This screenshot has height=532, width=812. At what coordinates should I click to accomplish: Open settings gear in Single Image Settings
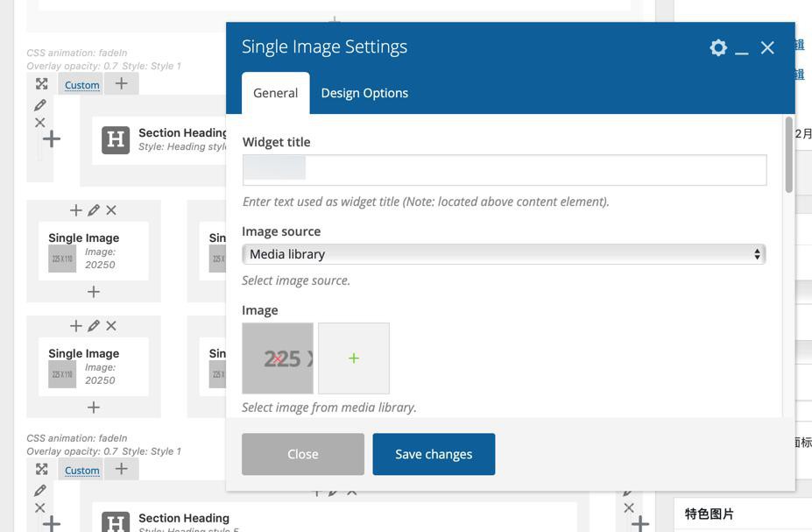[x=718, y=47]
